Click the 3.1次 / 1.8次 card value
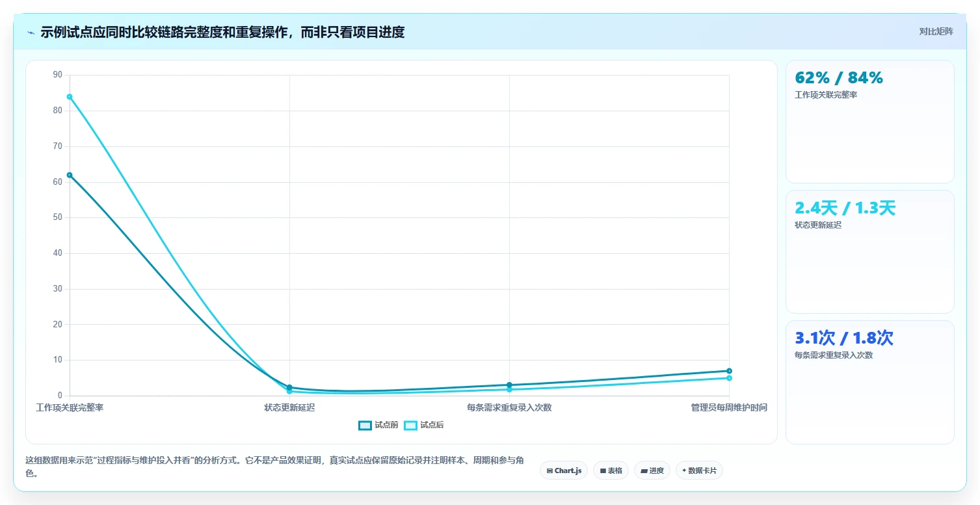Viewport: 980px width, 505px height. (844, 338)
